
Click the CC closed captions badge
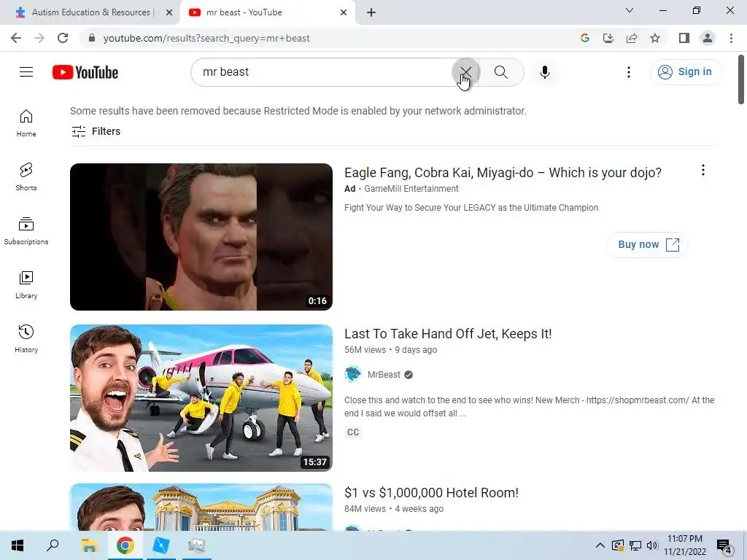pyautogui.click(x=353, y=432)
